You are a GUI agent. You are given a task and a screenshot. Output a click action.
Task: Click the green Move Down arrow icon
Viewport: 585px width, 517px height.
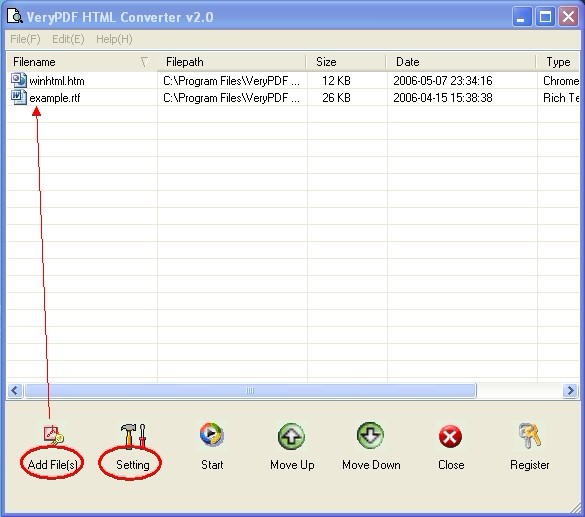(x=370, y=435)
